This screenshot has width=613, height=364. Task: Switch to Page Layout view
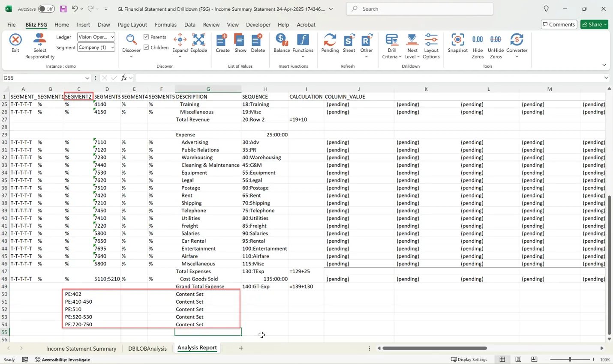518,359
